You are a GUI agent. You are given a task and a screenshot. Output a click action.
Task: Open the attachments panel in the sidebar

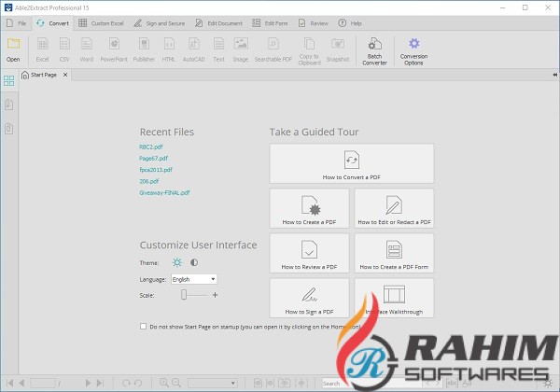9,129
